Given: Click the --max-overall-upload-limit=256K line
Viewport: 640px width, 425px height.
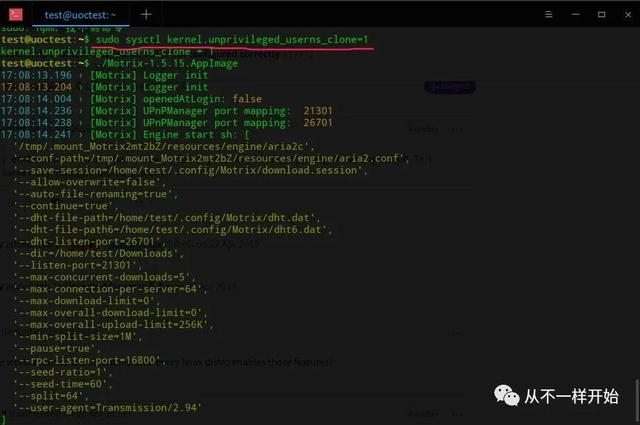Looking at the screenshot, I should (113, 324).
